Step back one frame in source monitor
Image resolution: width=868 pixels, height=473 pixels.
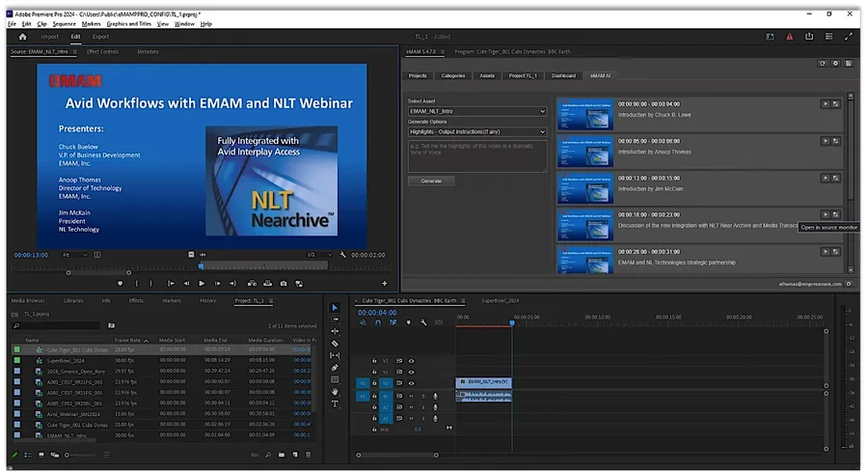point(186,284)
